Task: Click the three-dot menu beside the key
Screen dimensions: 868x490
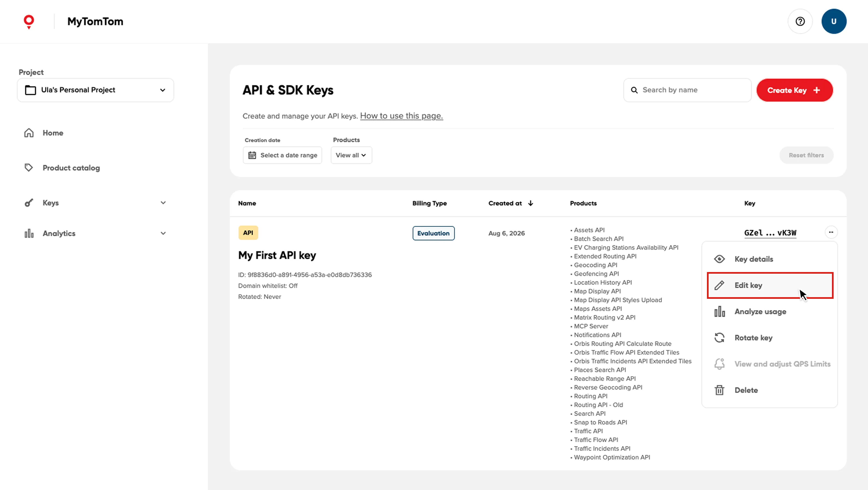Action: click(831, 232)
